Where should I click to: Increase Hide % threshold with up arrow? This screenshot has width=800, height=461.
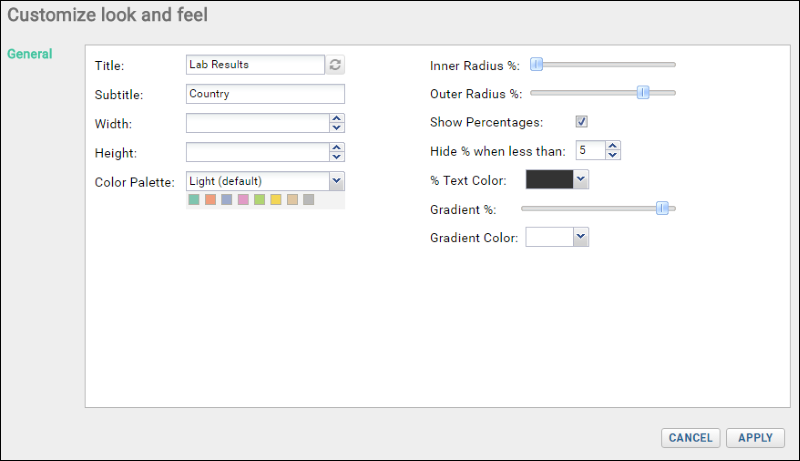[613, 146]
